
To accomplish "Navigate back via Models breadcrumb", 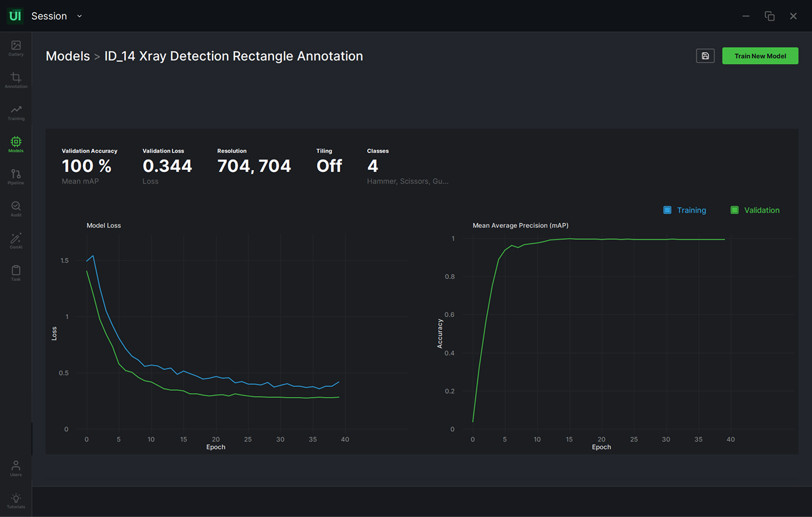I will click(x=68, y=56).
